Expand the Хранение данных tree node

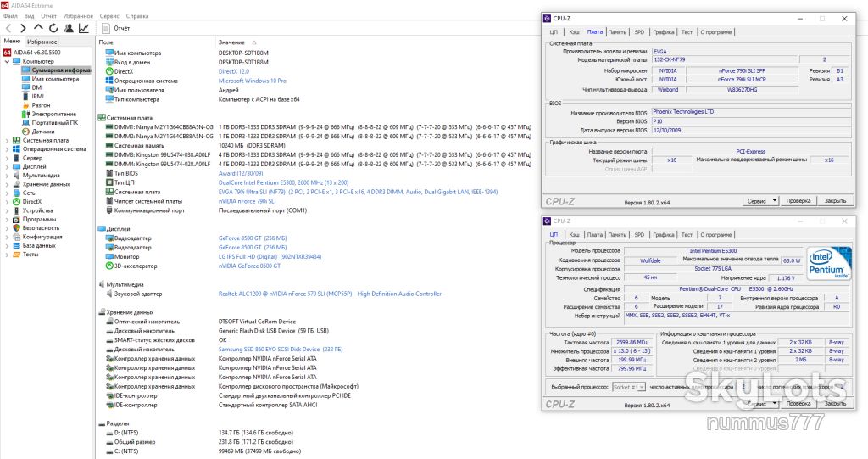[7, 184]
